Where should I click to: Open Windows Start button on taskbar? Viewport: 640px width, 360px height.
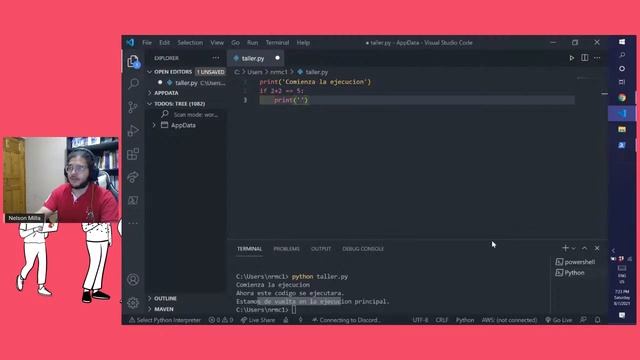pyautogui.click(x=622, y=42)
